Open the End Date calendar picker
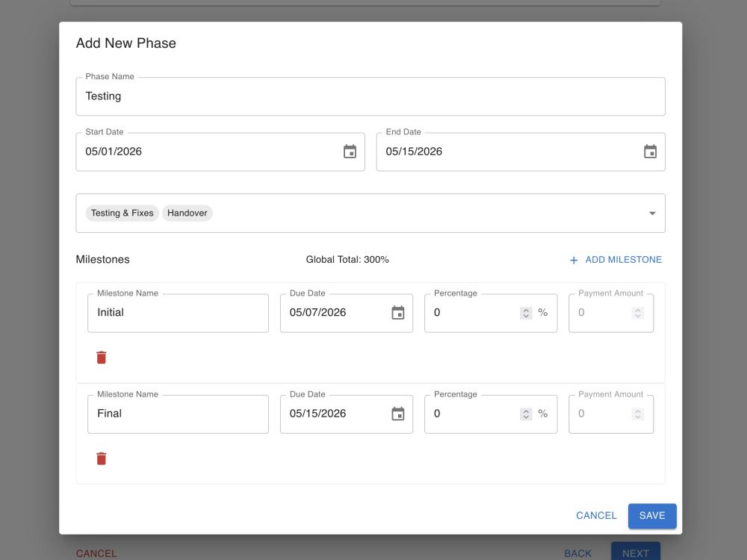 (650, 152)
